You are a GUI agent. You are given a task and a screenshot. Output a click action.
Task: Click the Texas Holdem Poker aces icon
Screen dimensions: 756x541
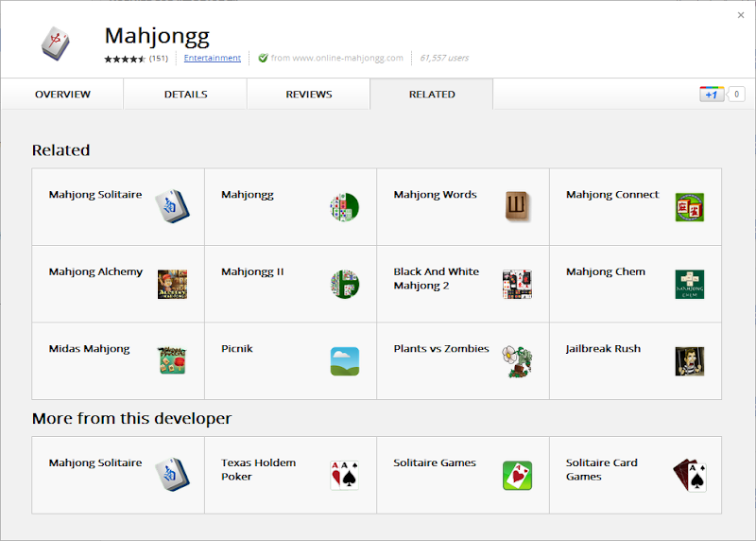coord(345,476)
